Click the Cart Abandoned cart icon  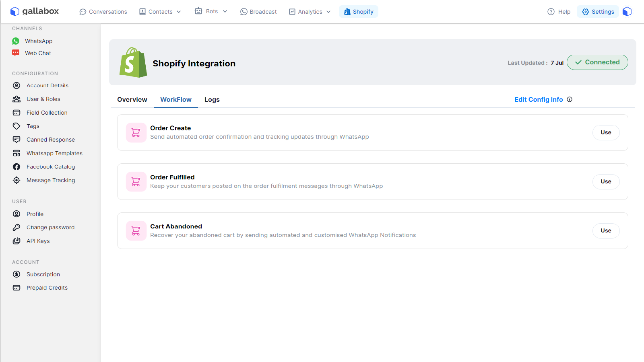[x=136, y=231]
